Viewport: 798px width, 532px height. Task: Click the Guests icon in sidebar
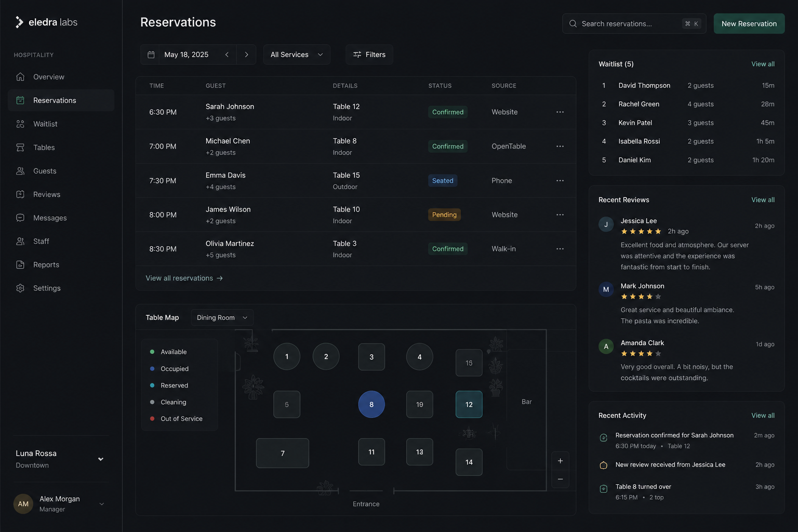(x=20, y=171)
